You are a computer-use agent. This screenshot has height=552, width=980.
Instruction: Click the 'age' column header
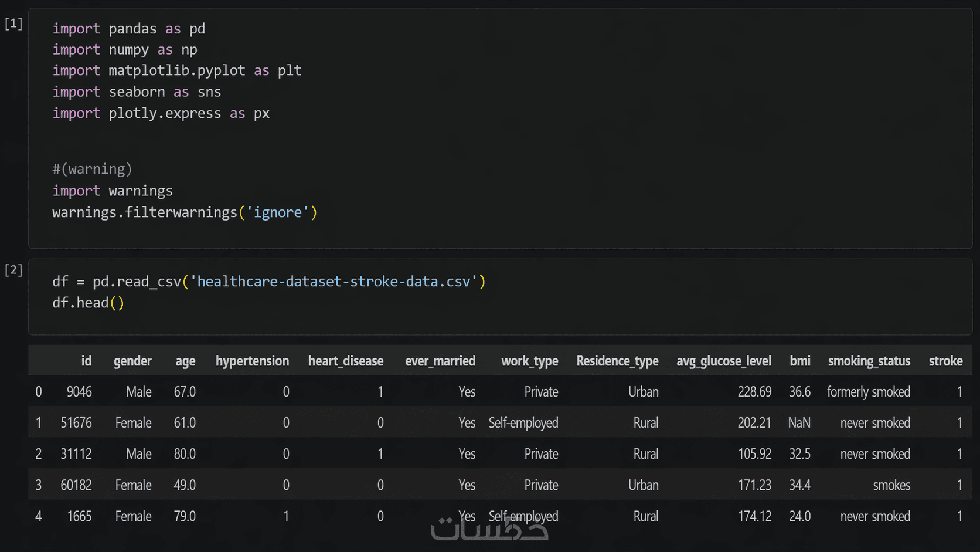pyautogui.click(x=185, y=361)
